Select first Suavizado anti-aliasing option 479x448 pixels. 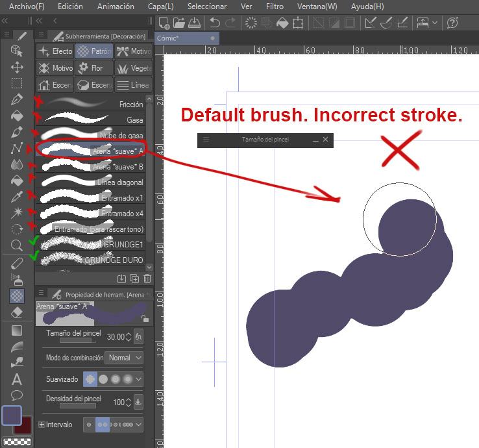[x=90, y=379]
